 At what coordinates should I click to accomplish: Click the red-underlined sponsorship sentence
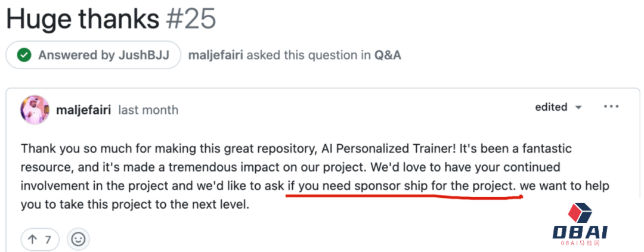[x=402, y=185]
